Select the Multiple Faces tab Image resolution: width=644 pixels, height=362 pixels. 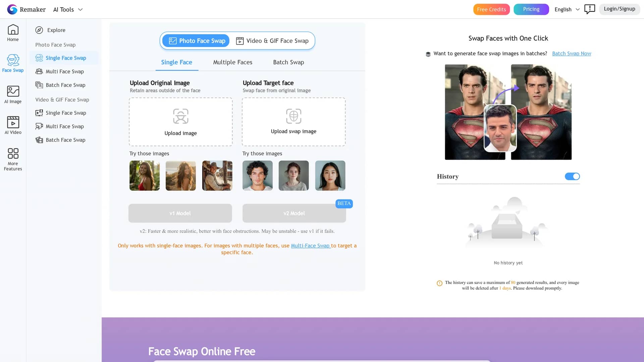(x=232, y=62)
